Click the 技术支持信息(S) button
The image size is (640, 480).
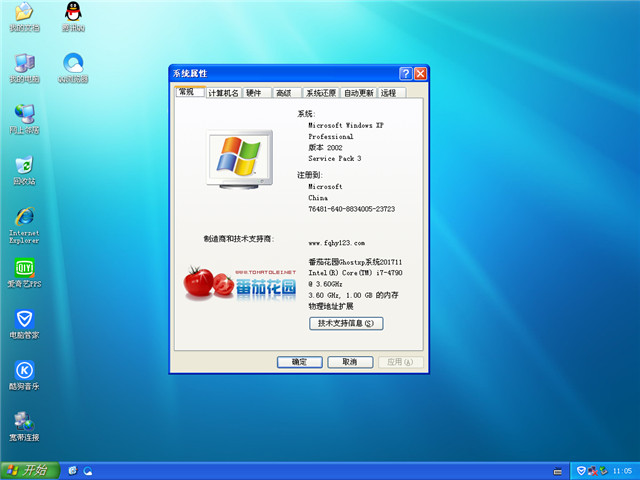click(x=346, y=323)
